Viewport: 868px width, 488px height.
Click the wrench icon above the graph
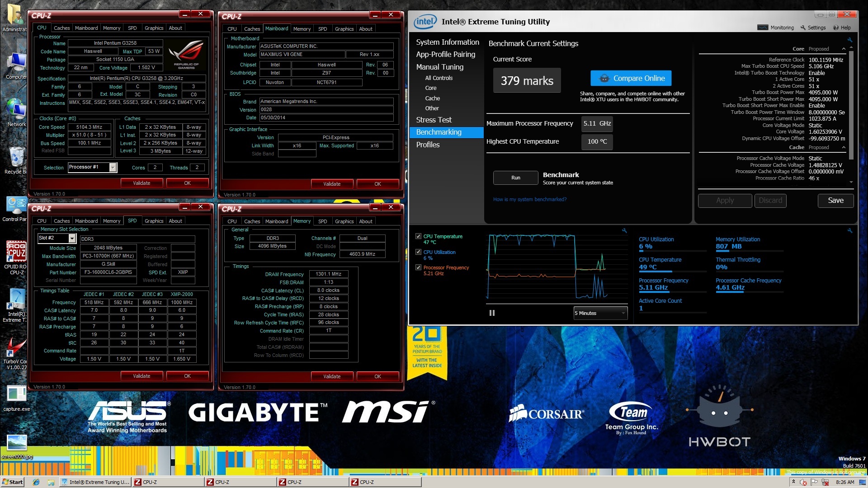click(x=624, y=231)
